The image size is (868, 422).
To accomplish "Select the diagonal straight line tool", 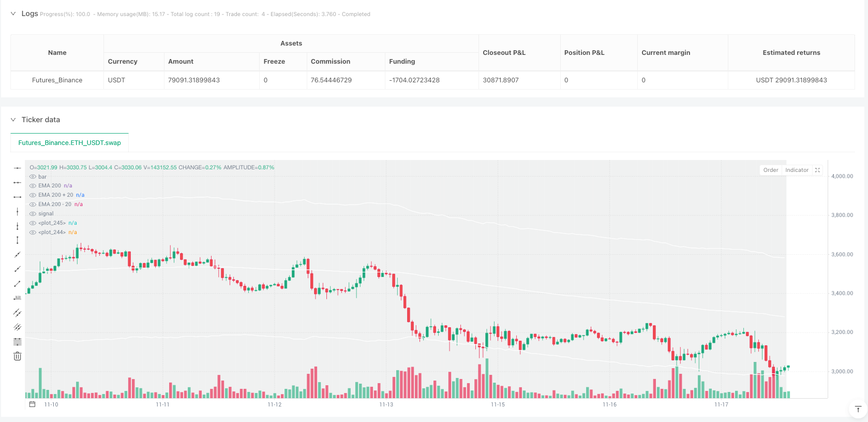I will tap(17, 255).
